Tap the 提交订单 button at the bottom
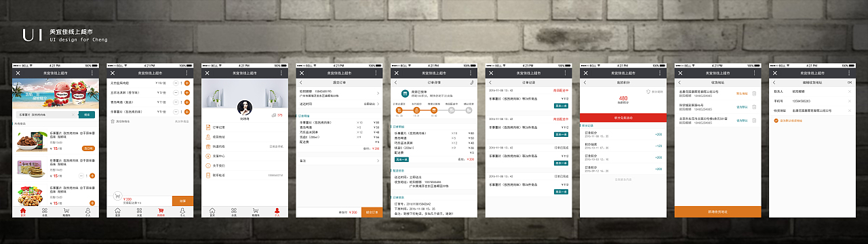The width and height of the screenshot is (868, 244). tap(372, 212)
